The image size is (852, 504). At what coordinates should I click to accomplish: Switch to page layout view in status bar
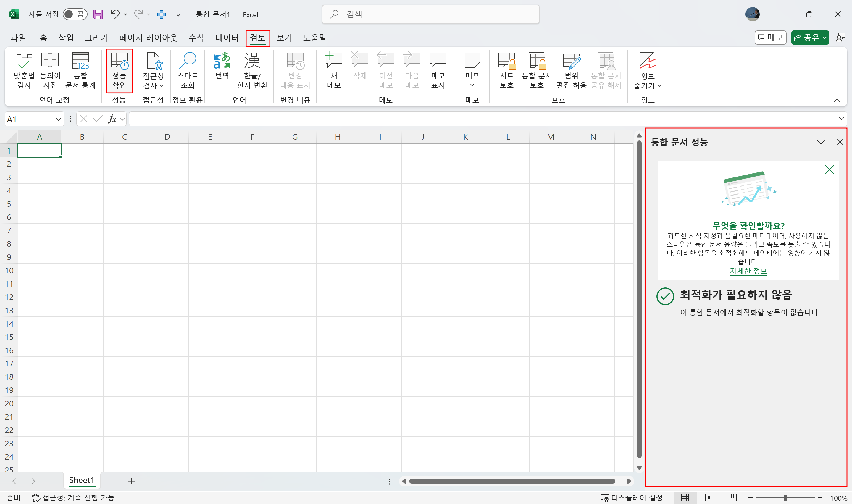[x=709, y=497]
